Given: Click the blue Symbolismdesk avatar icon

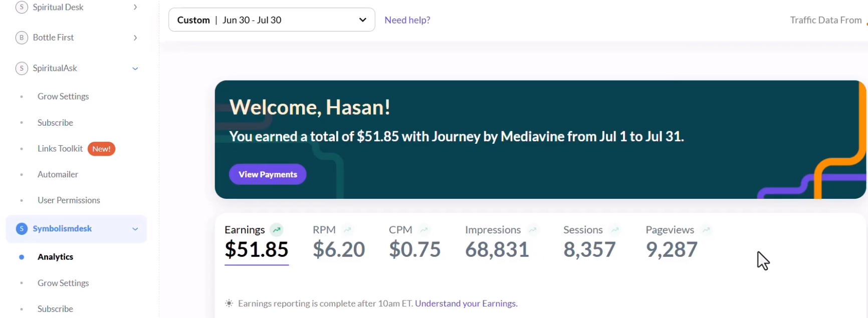Looking at the screenshot, I should point(22,229).
